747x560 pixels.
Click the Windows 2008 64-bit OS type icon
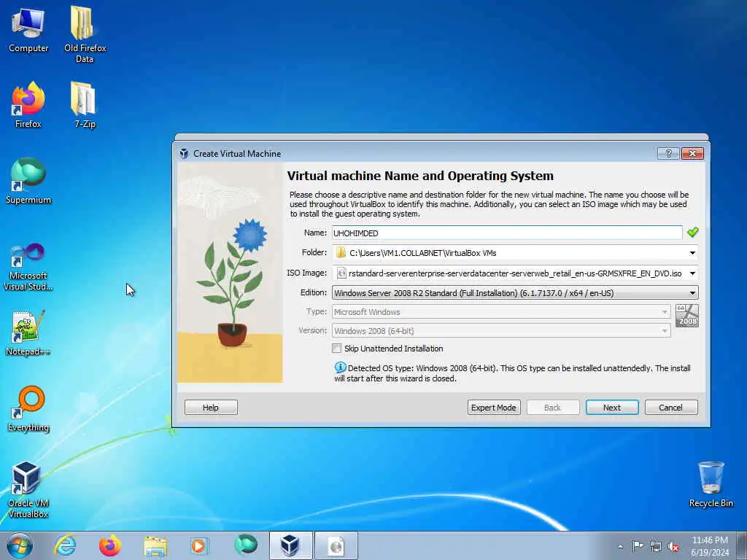coord(687,316)
